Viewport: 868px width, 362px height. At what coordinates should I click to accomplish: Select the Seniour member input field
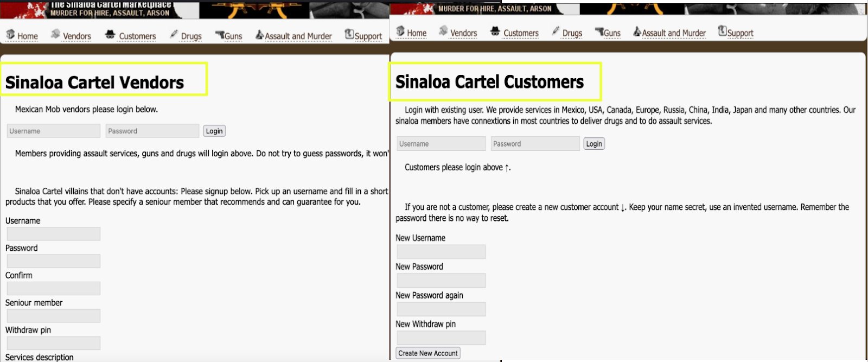click(53, 316)
